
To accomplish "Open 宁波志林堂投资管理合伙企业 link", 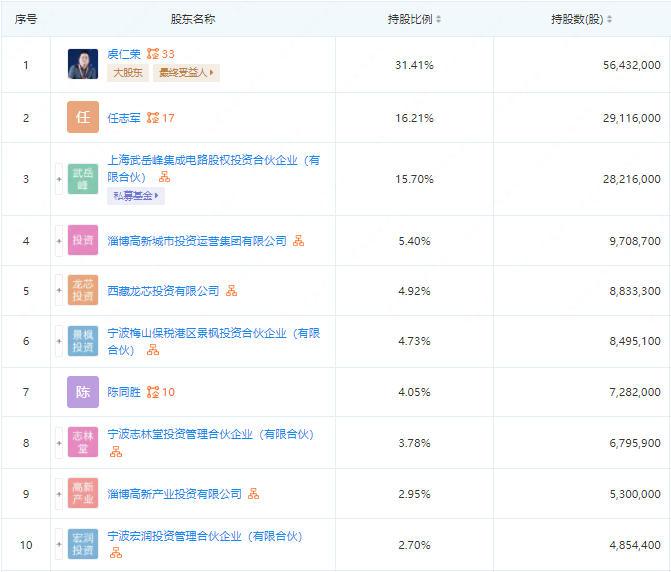I will 211,434.
